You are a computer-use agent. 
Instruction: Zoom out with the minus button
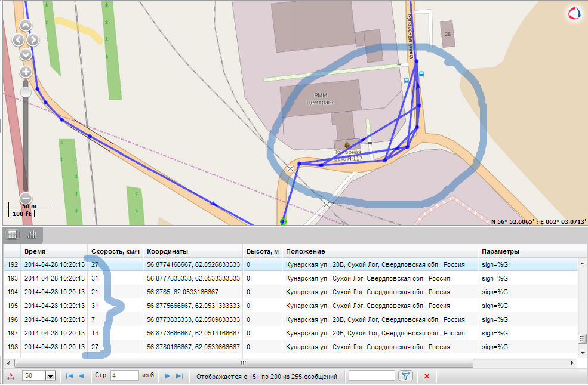pyautogui.click(x=26, y=198)
